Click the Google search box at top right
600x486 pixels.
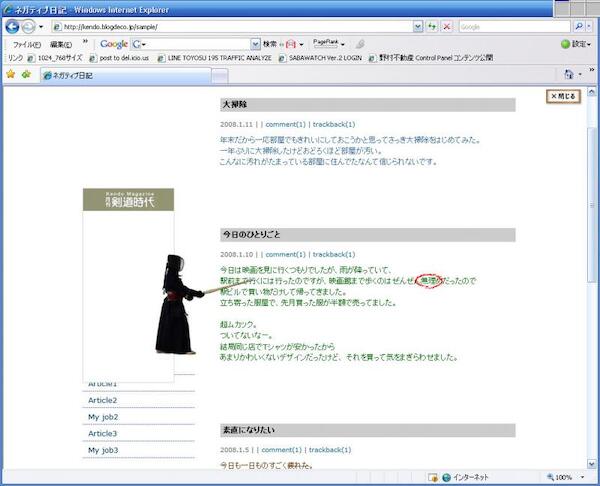514,26
